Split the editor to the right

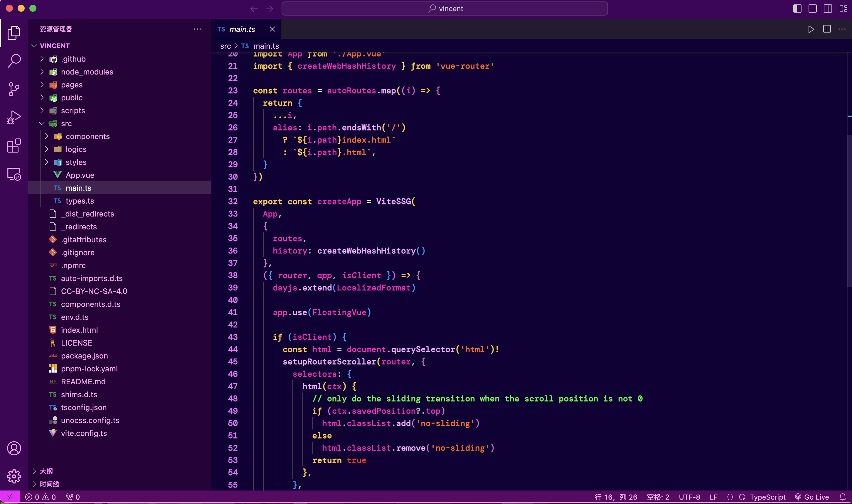pos(827,29)
